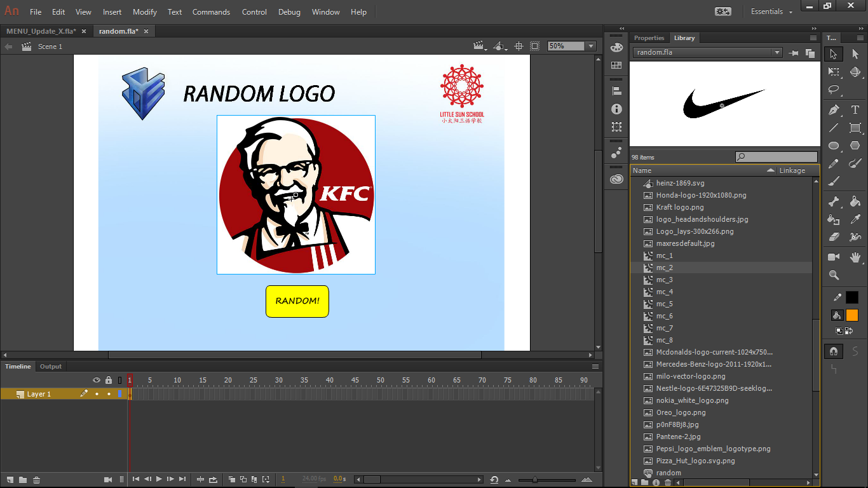Toggle Layer 1 lock dot

click(x=109, y=394)
